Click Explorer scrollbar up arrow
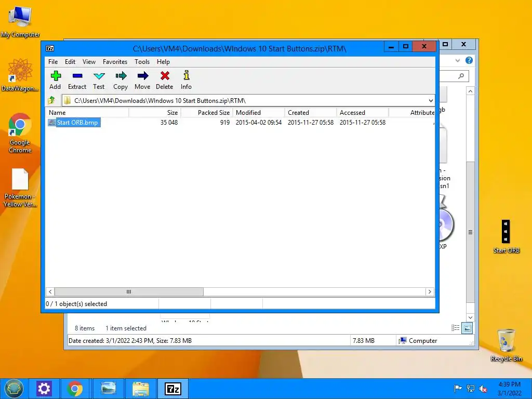 pyautogui.click(x=470, y=91)
